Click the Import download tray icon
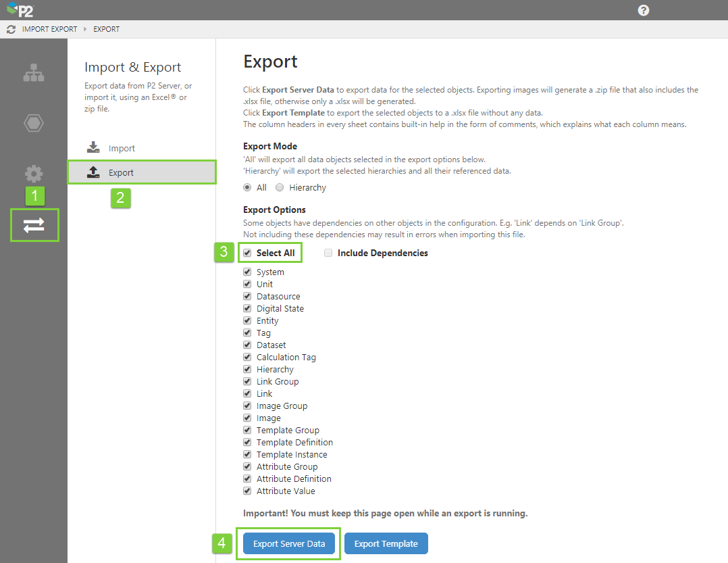 click(x=93, y=148)
